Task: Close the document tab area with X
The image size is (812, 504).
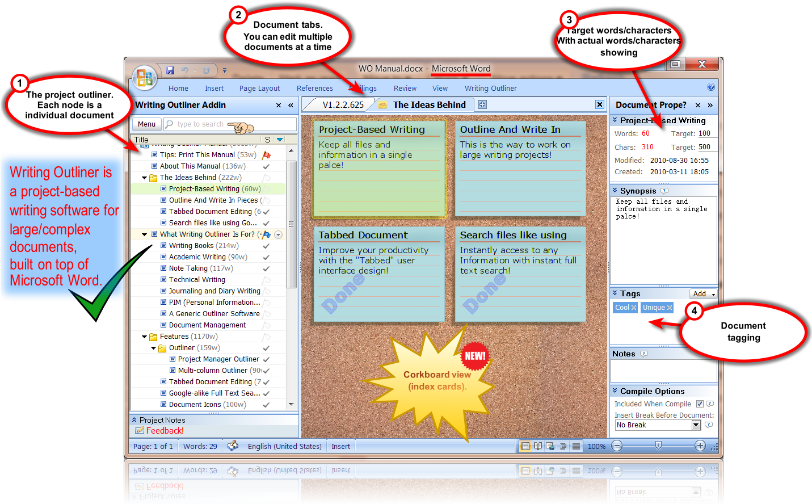Action: click(x=599, y=104)
